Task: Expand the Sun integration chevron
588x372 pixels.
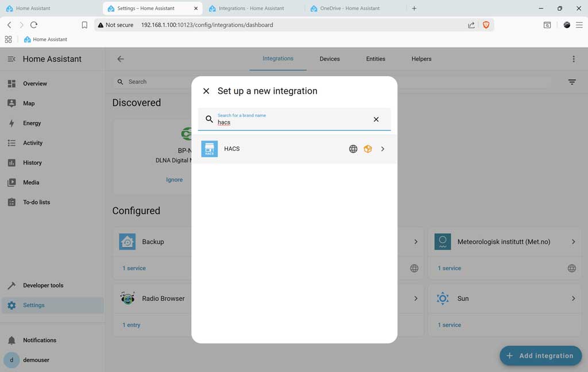Action: click(x=573, y=299)
